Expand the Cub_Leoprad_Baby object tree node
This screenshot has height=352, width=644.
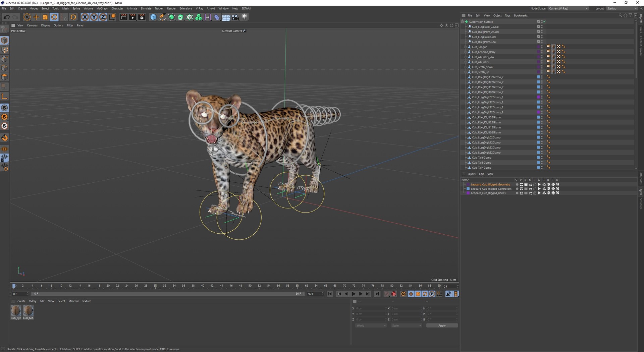pyautogui.click(x=465, y=52)
